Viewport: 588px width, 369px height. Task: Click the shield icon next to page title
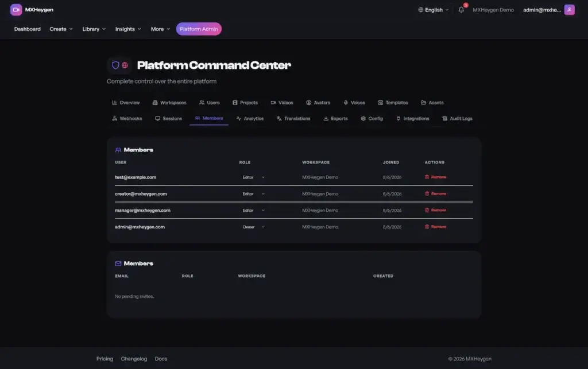[115, 65]
